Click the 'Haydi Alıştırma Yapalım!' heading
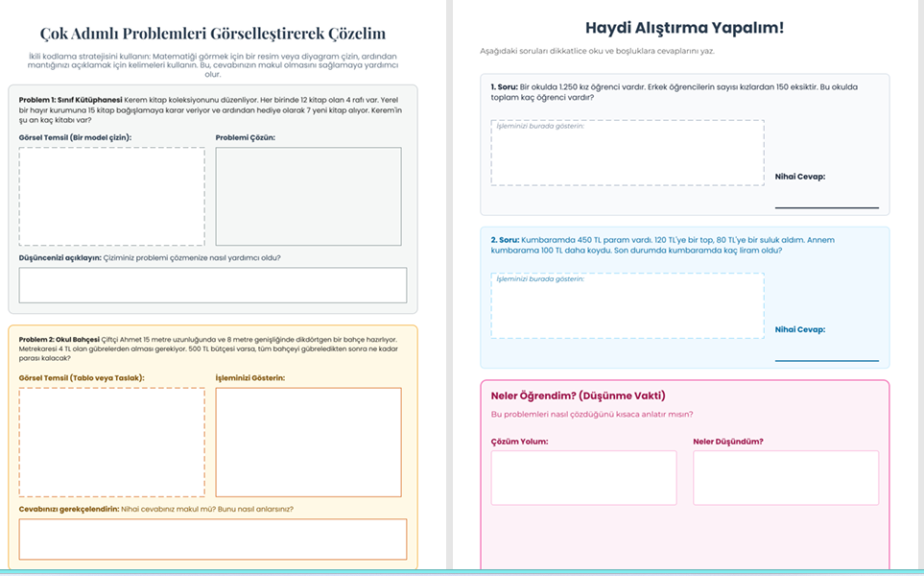924x576 pixels. pyautogui.click(x=684, y=28)
